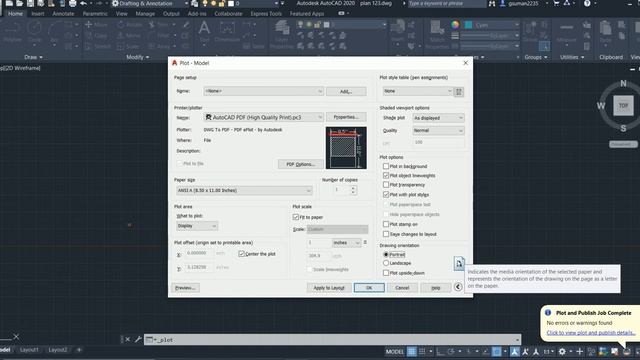The width and height of the screenshot is (640, 360).
Task: Select Landscape drawing orientation
Action: (x=386, y=263)
